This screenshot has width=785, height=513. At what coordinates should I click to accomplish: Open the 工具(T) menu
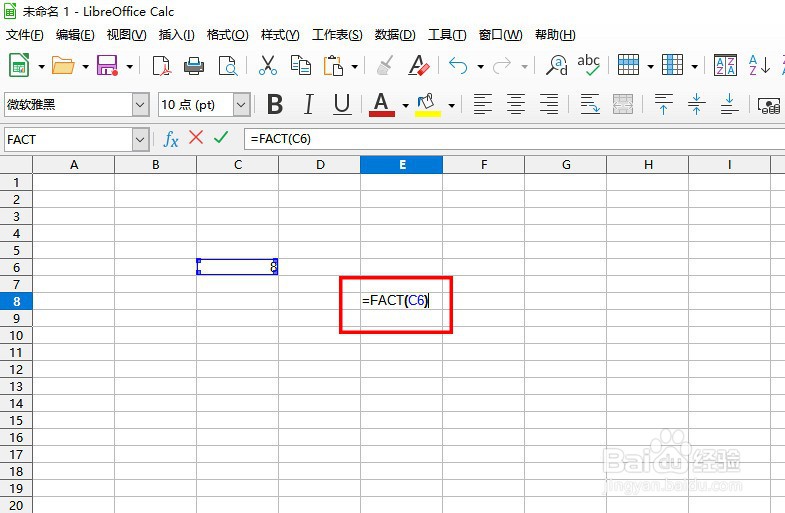(x=447, y=35)
